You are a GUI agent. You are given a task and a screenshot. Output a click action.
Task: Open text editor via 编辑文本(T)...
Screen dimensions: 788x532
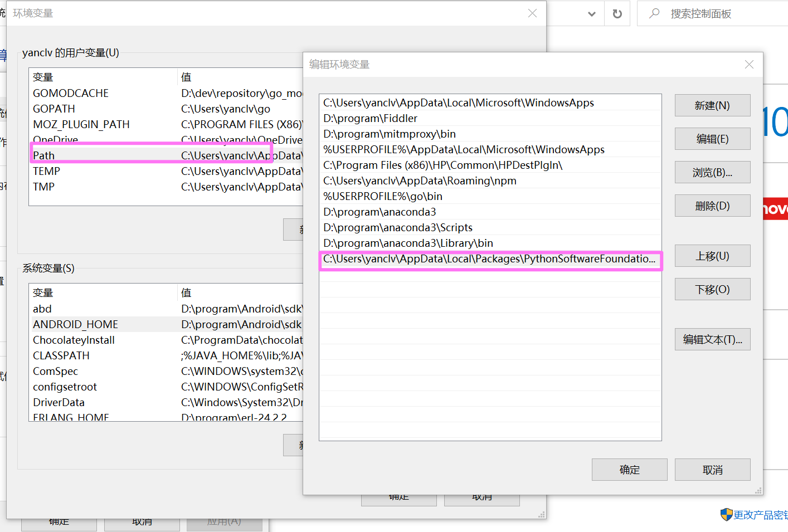[712, 340]
